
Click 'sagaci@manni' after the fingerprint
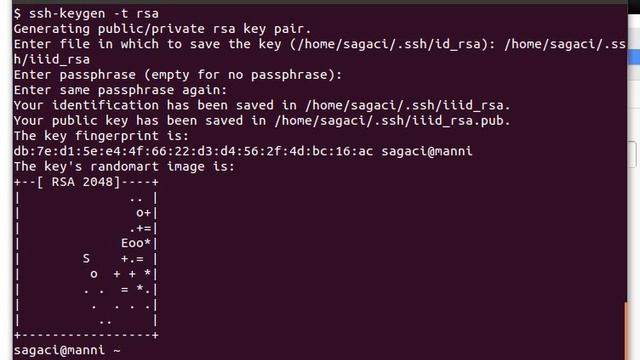pos(427,151)
